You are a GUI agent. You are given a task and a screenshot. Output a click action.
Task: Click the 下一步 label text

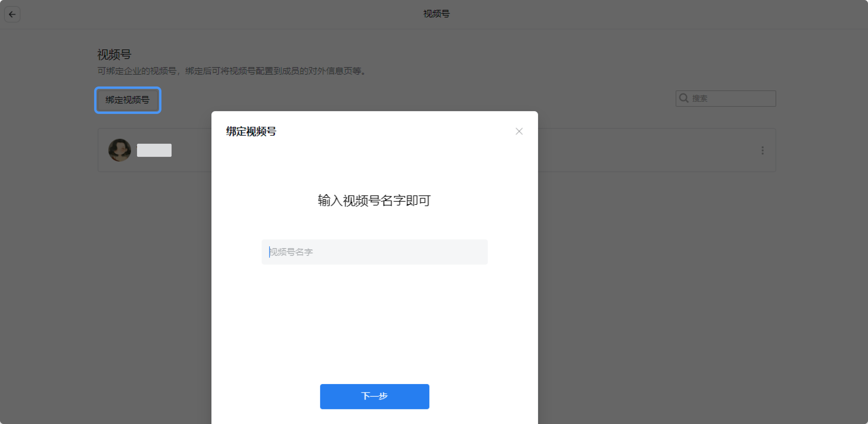pyautogui.click(x=374, y=396)
